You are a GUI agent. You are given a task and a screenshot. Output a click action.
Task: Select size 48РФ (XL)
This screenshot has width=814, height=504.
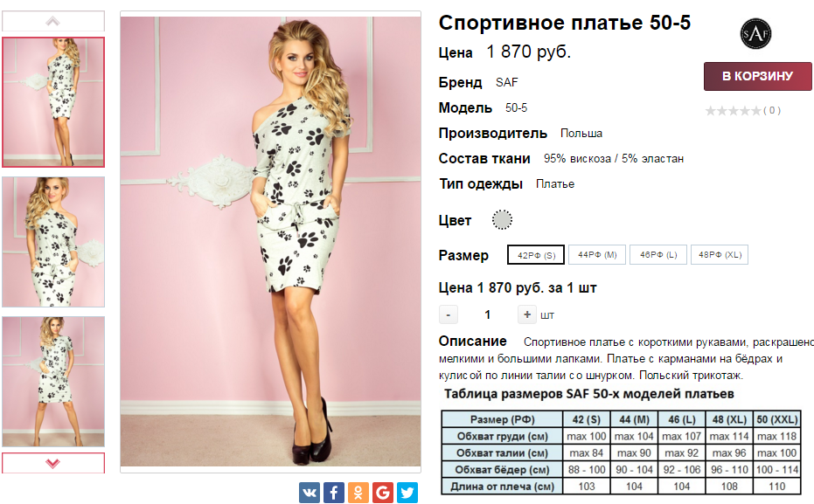(x=720, y=254)
